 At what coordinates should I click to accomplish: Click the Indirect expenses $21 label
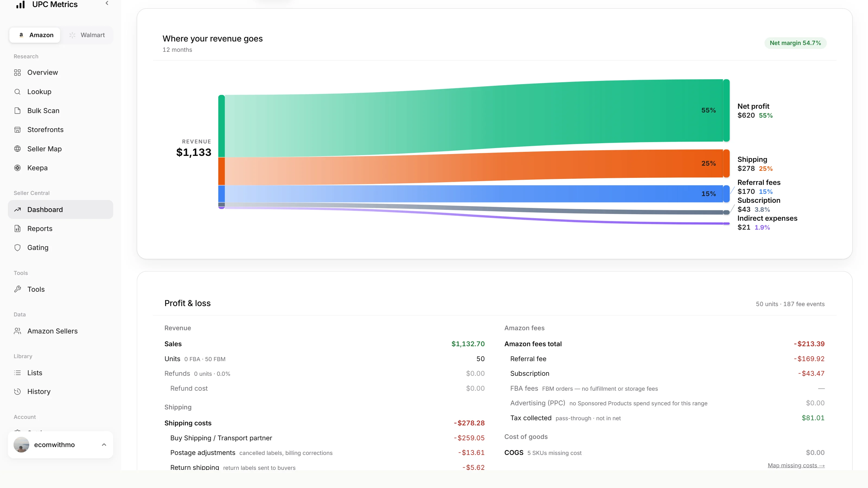coord(767,223)
